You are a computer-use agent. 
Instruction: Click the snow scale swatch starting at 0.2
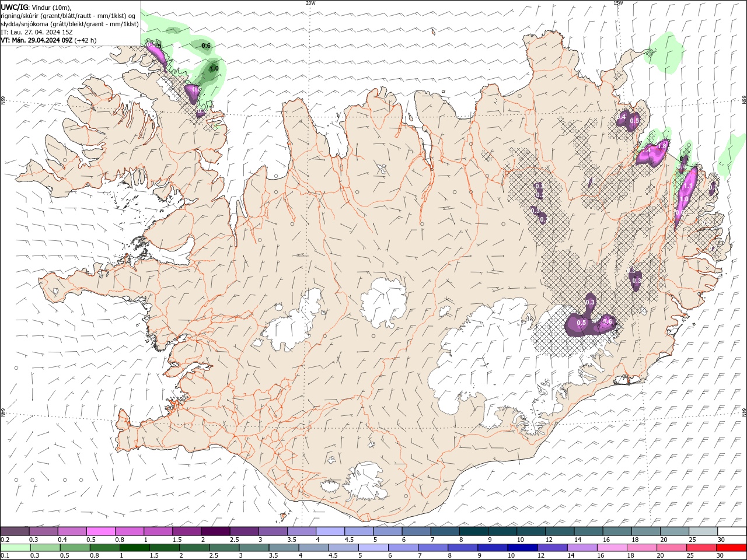[15, 531]
